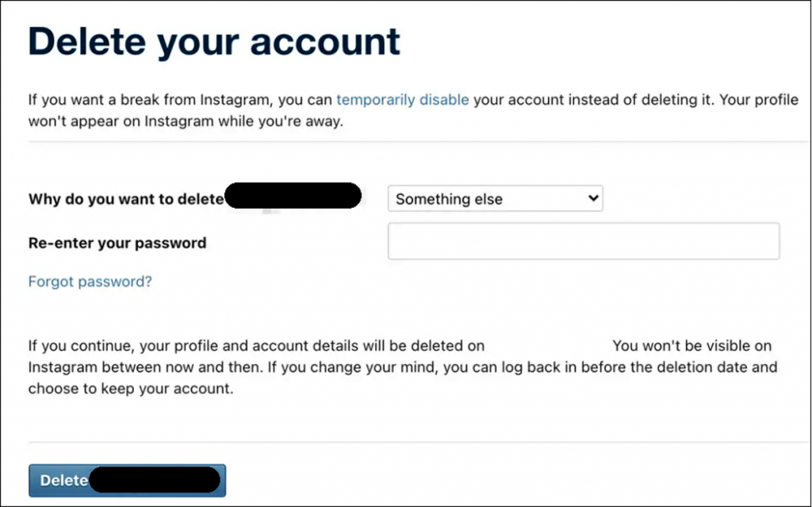The height and width of the screenshot is (507, 812).
Task: Click the "Re-enter your password" label
Action: (x=117, y=243)
